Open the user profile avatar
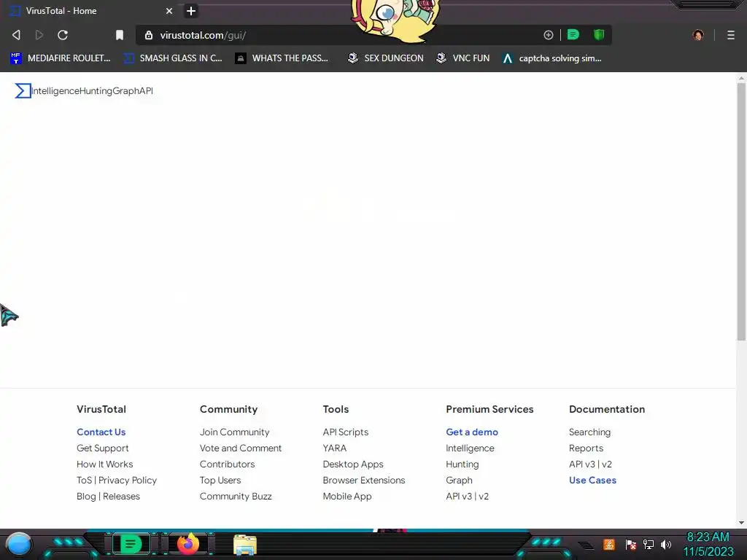The width and height of the screenshot is (747, 560). (x=698, y=35)
